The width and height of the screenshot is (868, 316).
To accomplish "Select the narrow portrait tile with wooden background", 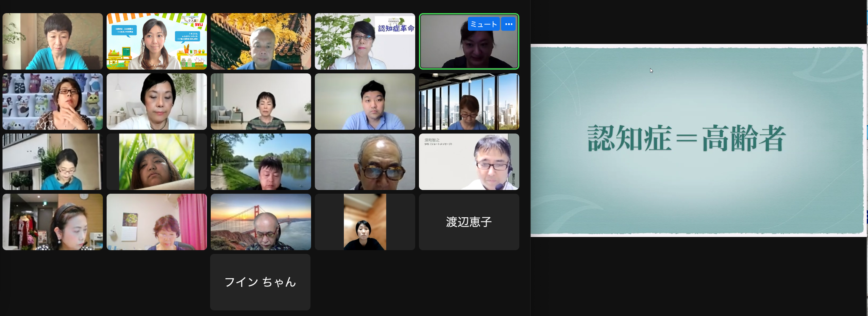I will [365, 222].
